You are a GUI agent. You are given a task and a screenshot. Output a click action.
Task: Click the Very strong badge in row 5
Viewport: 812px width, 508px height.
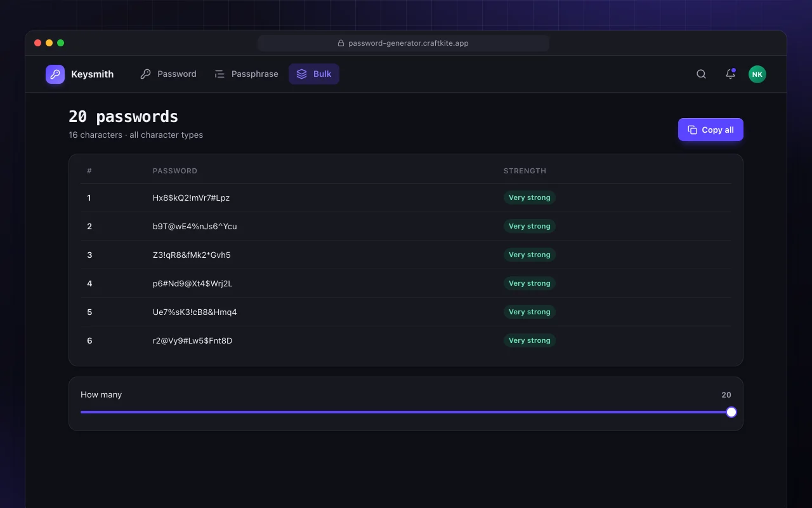(x=530, y=312)
